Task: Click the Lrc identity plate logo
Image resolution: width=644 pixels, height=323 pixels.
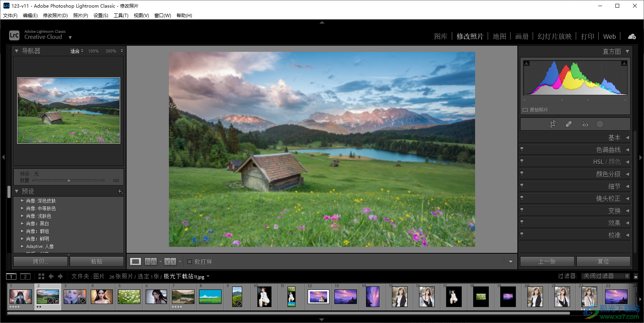Action: pos(14,35)
